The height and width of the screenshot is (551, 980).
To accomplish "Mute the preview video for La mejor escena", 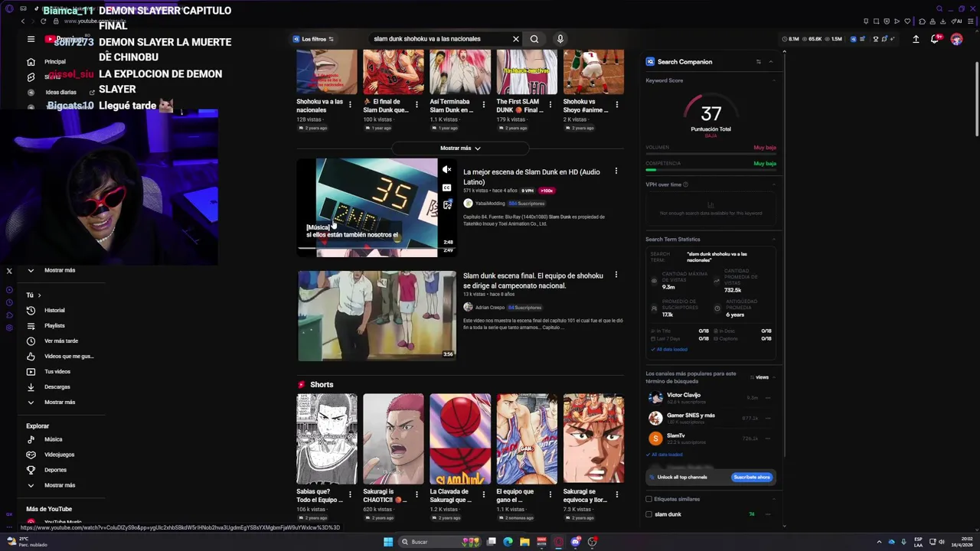I will click(447, 170).
